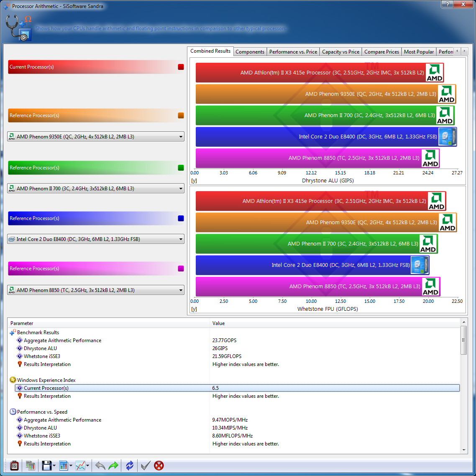Click the floppy disk save icon
This screenshot has width=476, height=476.
[x=46, y=466]
